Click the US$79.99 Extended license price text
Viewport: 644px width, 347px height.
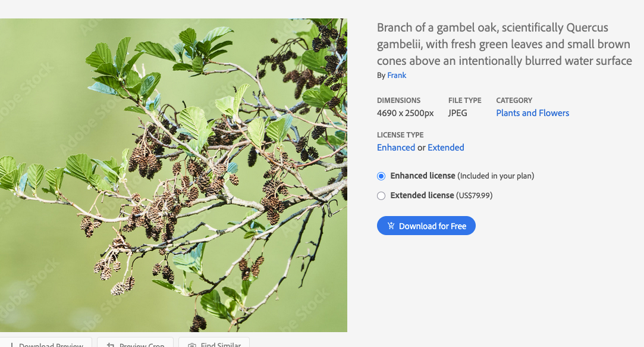click(x=474, y=195)
